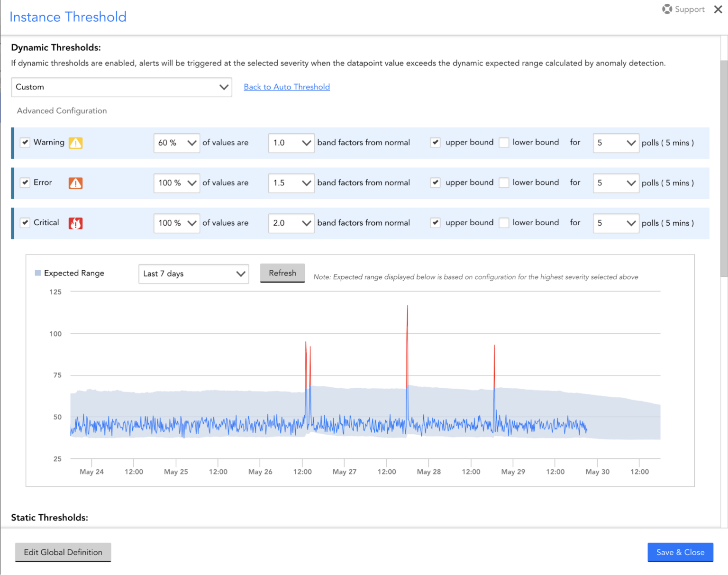
Task: Uncheck upper bound for Critical alerts
Action: (x=435, y=222)
